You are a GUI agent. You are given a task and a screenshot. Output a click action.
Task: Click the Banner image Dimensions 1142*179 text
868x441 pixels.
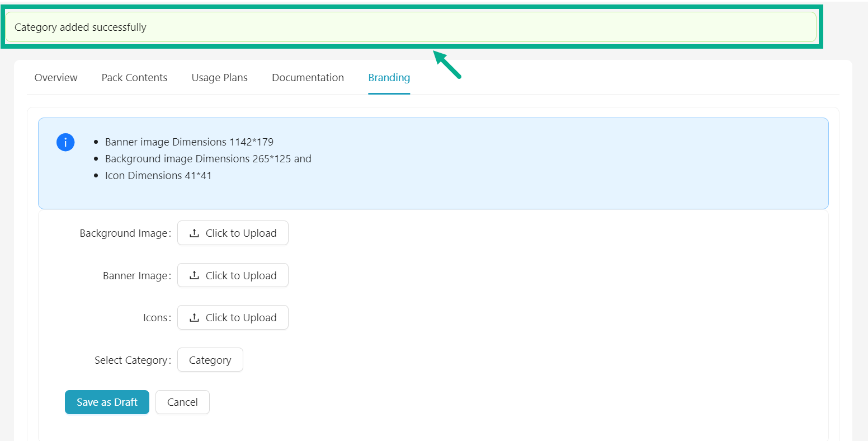[x=189, y=142]
